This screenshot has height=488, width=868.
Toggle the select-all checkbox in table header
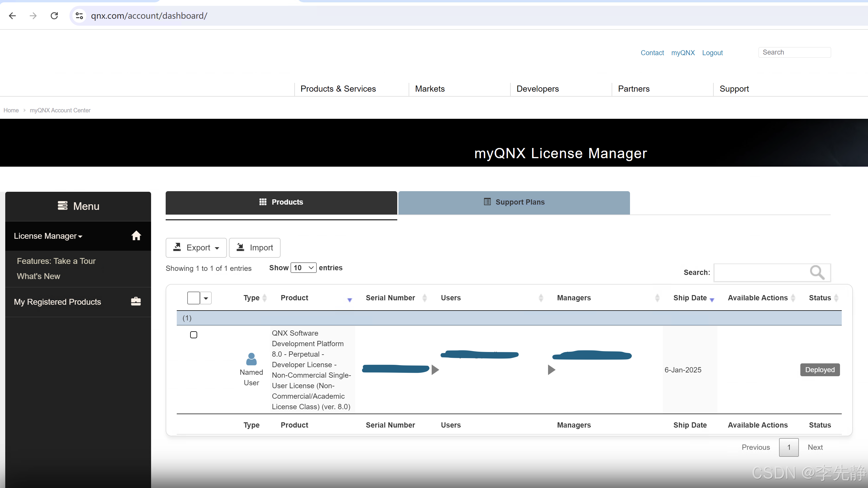pyautogui.click(x=194, y=298)
